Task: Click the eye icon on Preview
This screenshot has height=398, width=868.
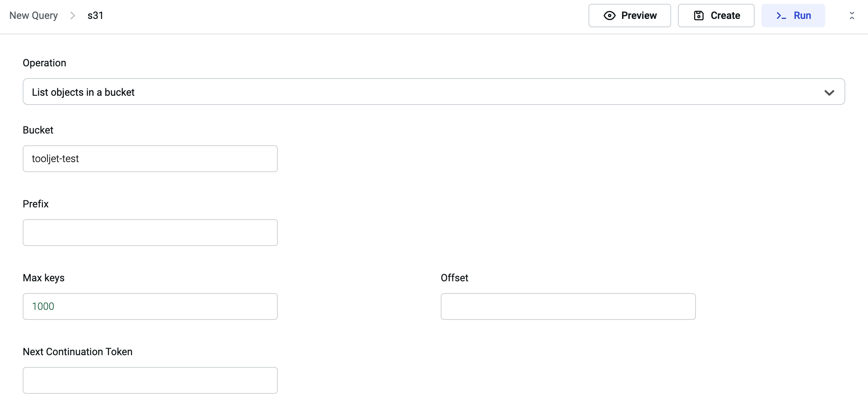Action: (609, 16)
